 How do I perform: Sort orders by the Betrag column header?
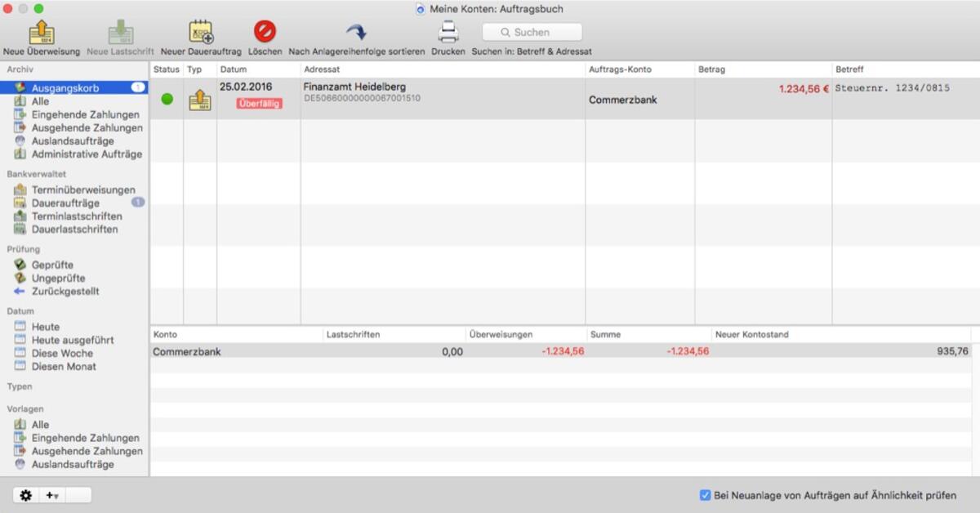point(712,69)
